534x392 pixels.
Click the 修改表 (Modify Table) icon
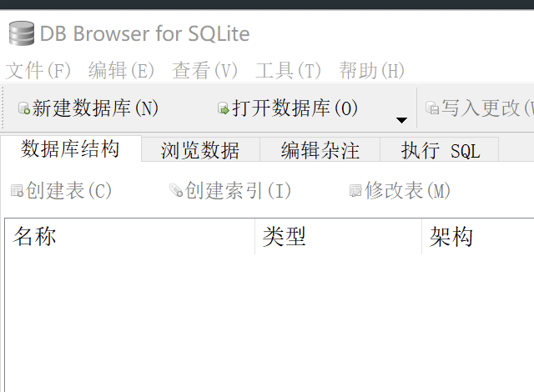(355, 191)
